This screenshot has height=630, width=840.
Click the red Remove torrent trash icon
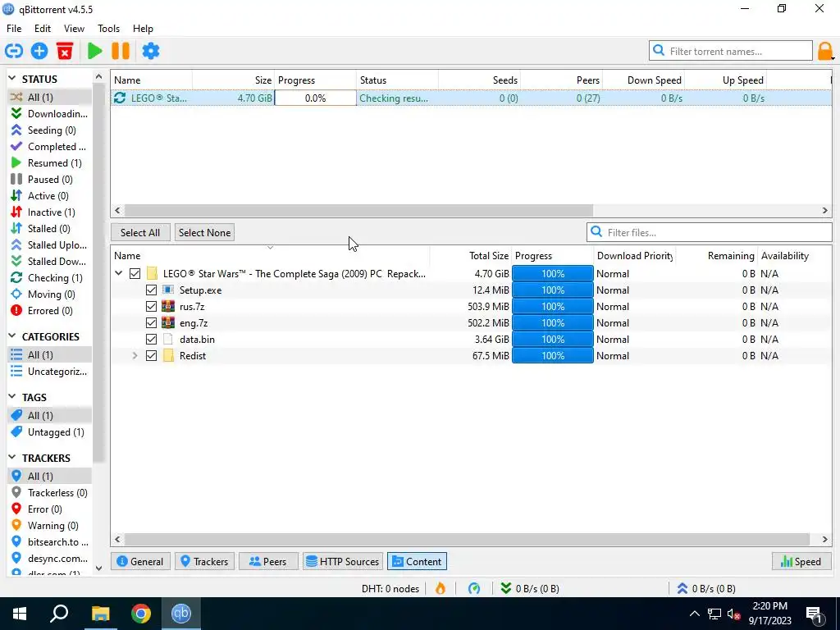[x=65, y=51]
